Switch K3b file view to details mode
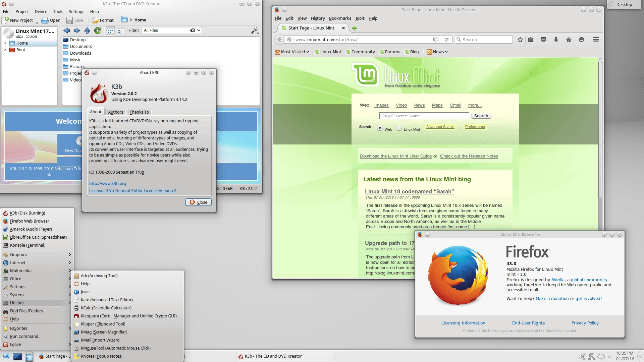This screenshot has height=362, width=644. [x=121, y=31]
